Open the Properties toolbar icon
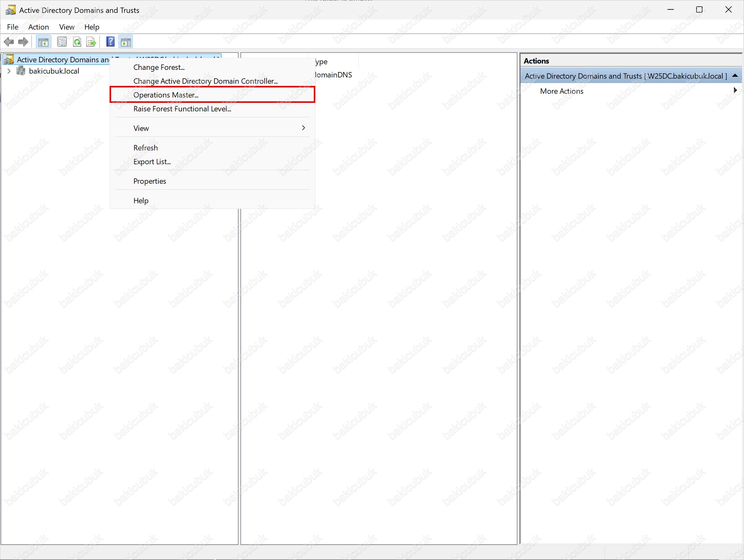 coord(62,42)
